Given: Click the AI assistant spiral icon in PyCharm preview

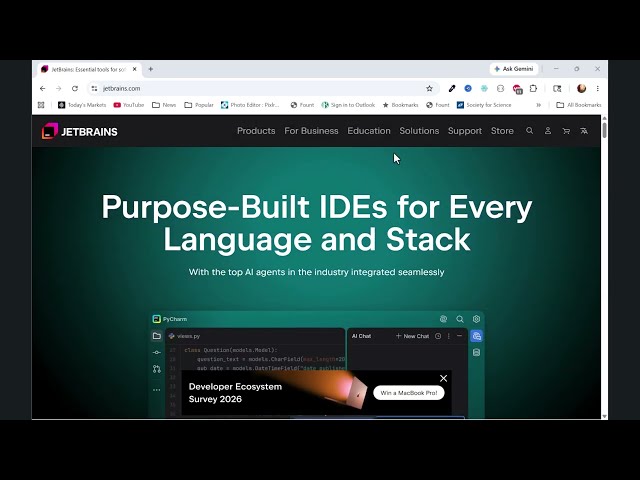Looking at the screenshot, I should tap(443, 319).
